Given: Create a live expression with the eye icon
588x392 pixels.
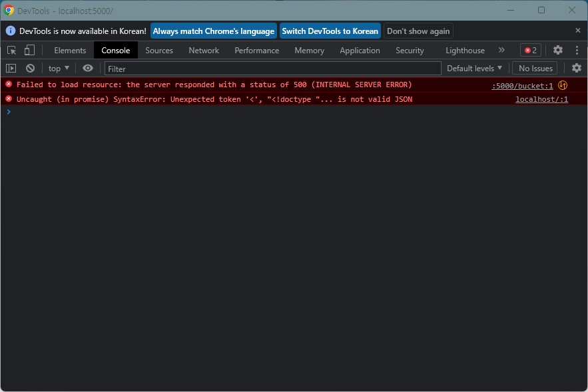Looking at the screenshot, I should point(88,68).
